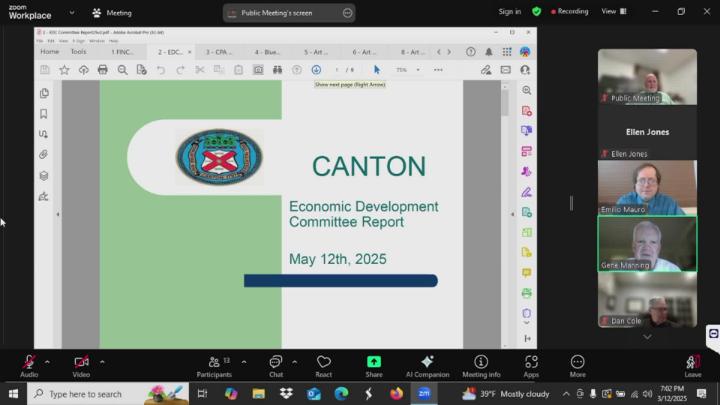
Task: Switch to the 3 - CPA document tab
Action: tap(219, 52)
